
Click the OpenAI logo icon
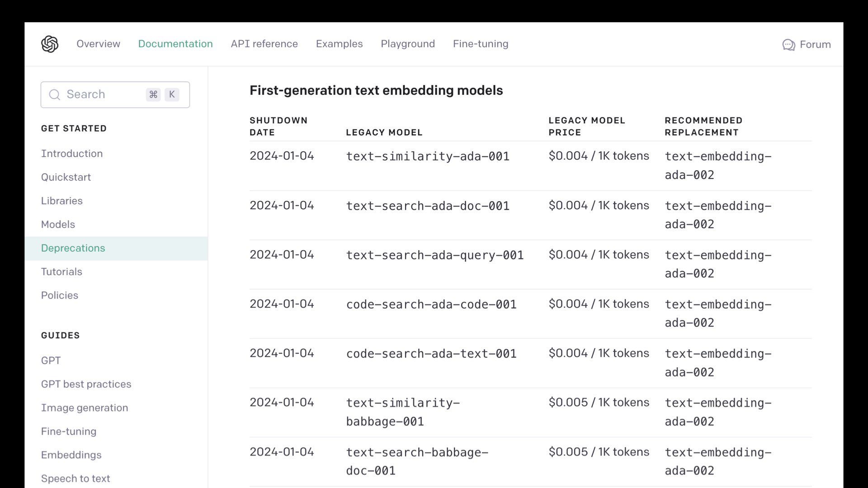coord(49,44)
